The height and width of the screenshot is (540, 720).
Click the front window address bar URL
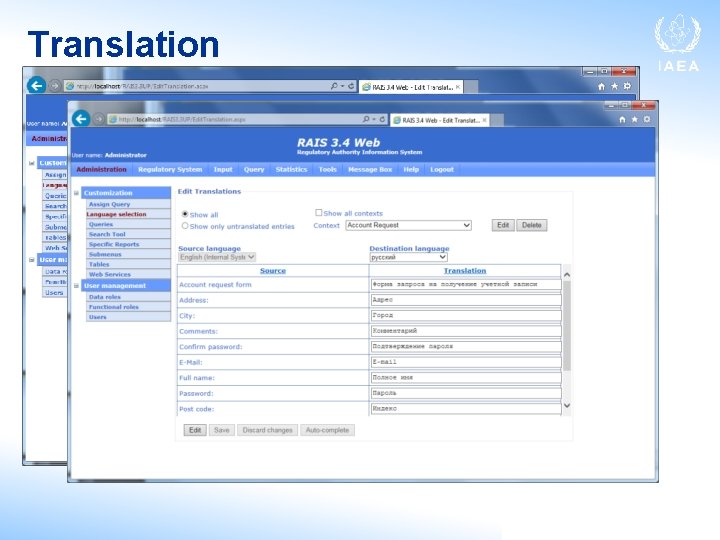point(182,119)
